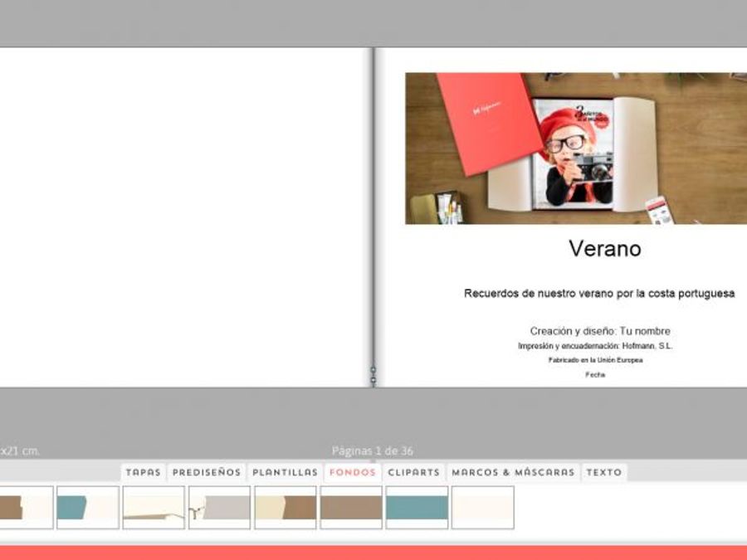747x560 pixels.
Task: Select the cream background with brown shelf line
Action: [x=154, y=507]
